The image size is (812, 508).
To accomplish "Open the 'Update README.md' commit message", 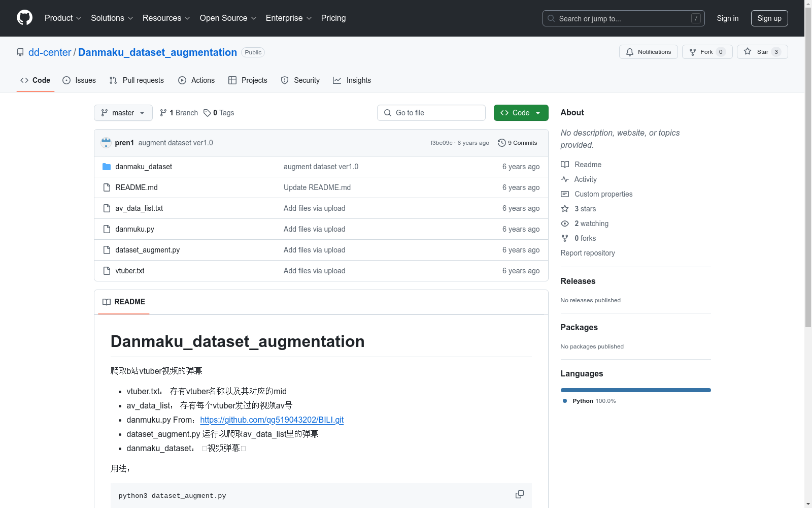I will (317, 187).
